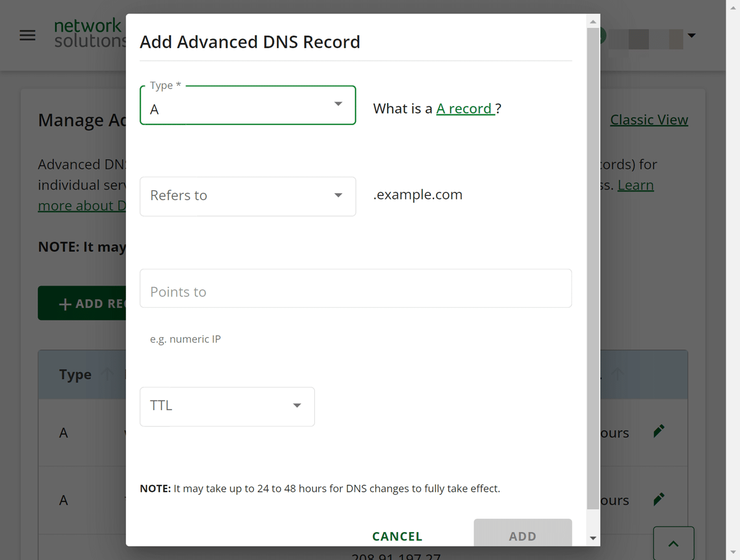This screenshot has height=560, width=740.
Task: Click the chevron button at bottom right
Action: 673,544
